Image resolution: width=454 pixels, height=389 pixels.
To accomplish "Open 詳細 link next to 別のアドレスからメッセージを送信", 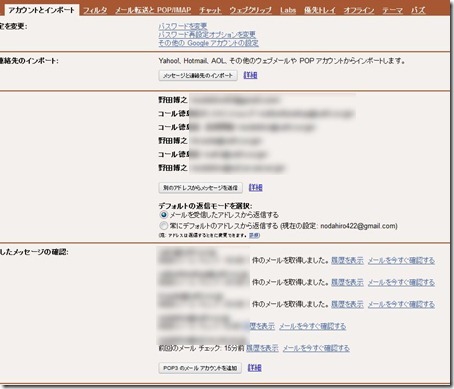I will (x=256, y=188).
